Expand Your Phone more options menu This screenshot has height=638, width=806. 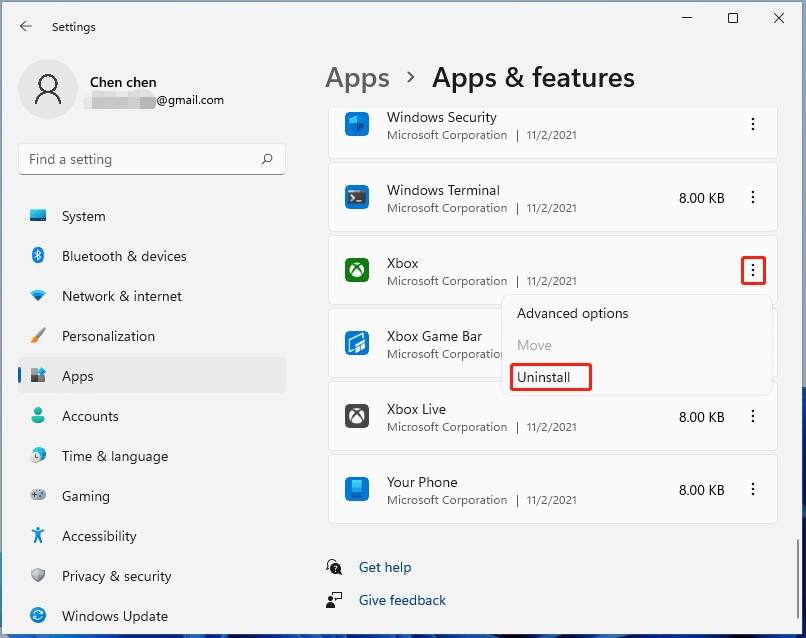click(x=753, y=490)
